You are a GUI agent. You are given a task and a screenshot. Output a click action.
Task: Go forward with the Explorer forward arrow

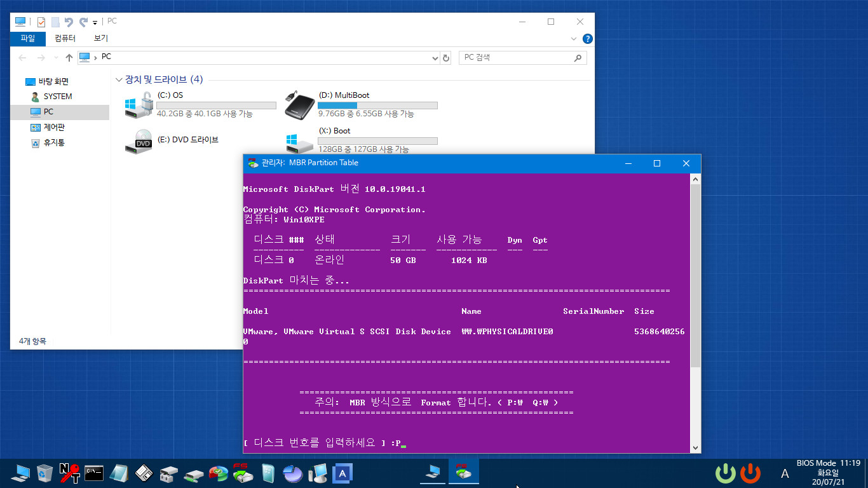tap(41, 58)
